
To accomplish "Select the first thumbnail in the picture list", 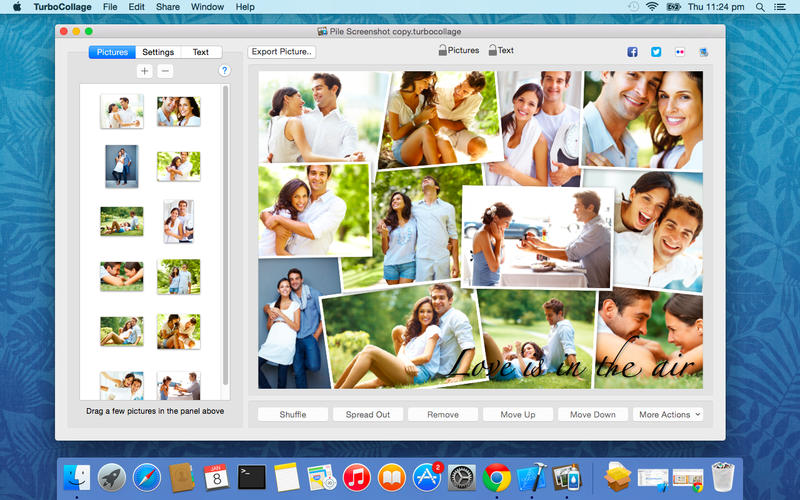I will coord(121,111).
